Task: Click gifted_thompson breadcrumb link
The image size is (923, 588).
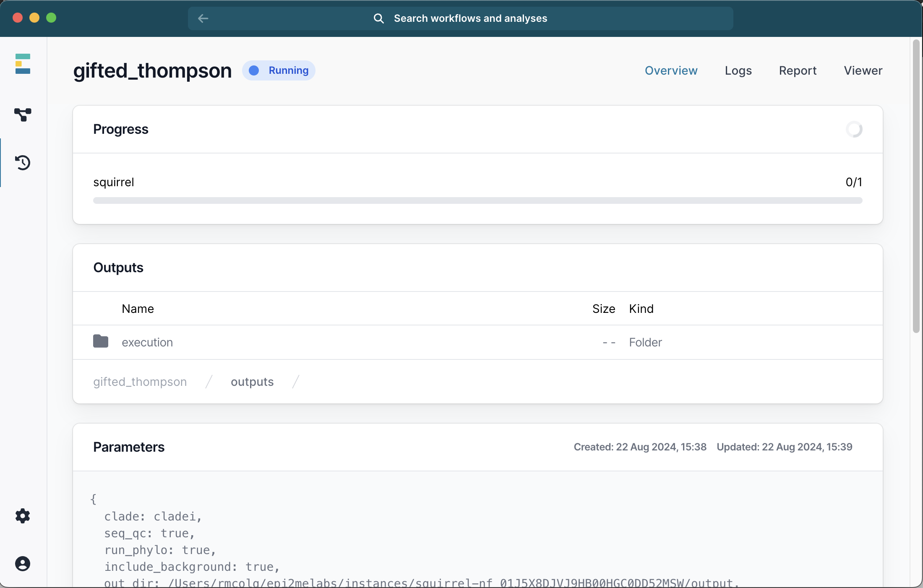Action: coord(140,382)
